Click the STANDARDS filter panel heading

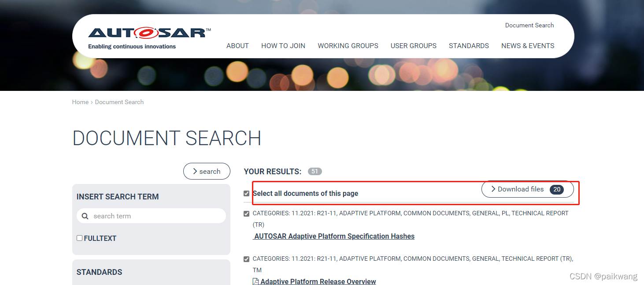tap(100, 272)
